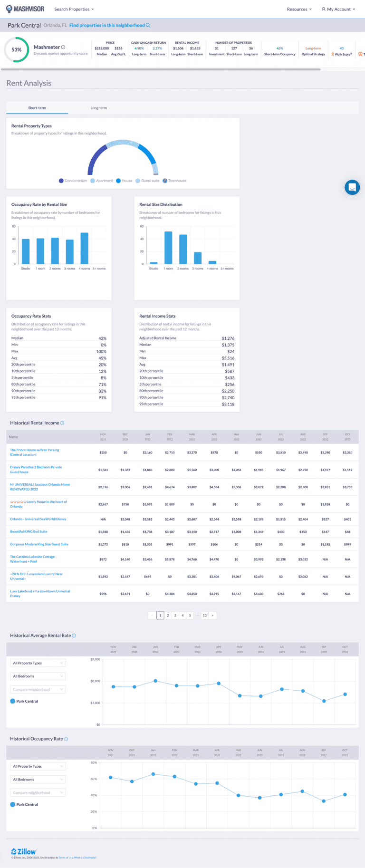Click the horizontal scrollbar under stats header

161,69
